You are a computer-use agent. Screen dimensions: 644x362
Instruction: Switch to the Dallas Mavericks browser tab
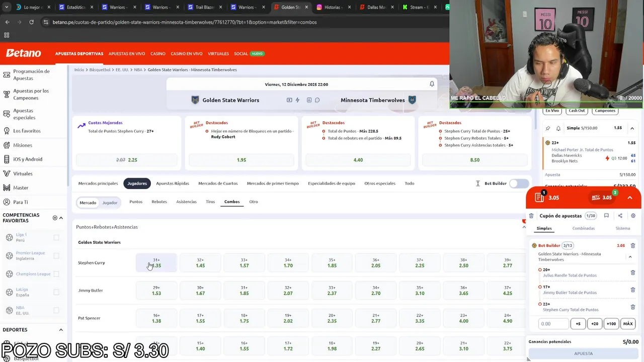click(x=376, y=8)
